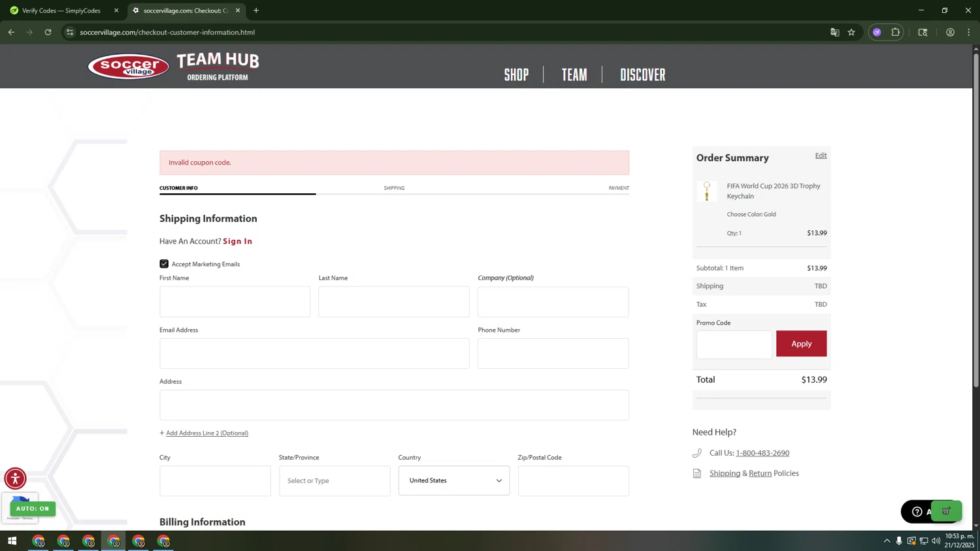Click Apply promo code button
980x551 pixels.
(x=801, y=343)
